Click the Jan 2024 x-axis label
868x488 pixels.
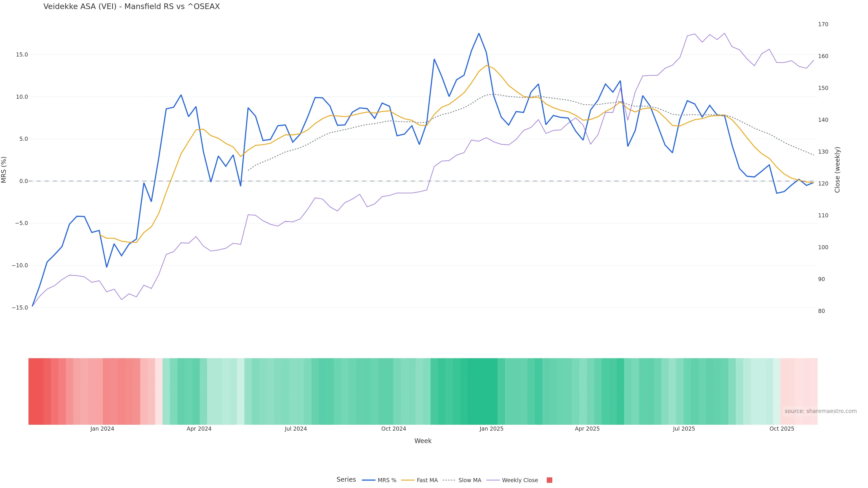102,429
